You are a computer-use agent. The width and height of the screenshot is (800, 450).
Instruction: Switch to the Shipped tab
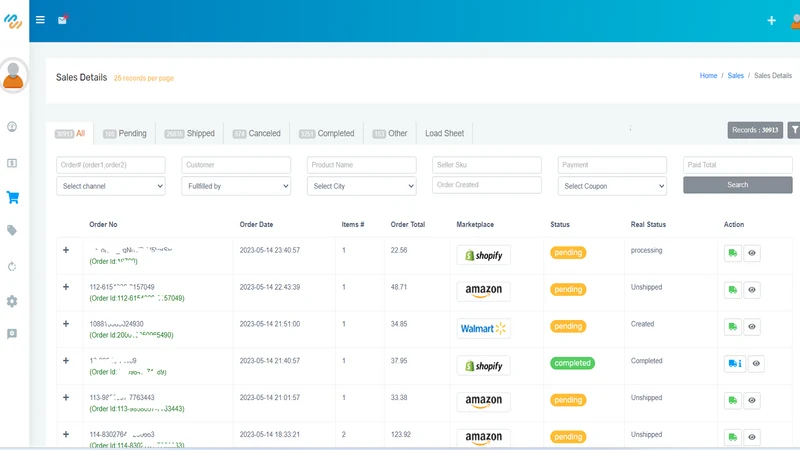click(189, 133)
